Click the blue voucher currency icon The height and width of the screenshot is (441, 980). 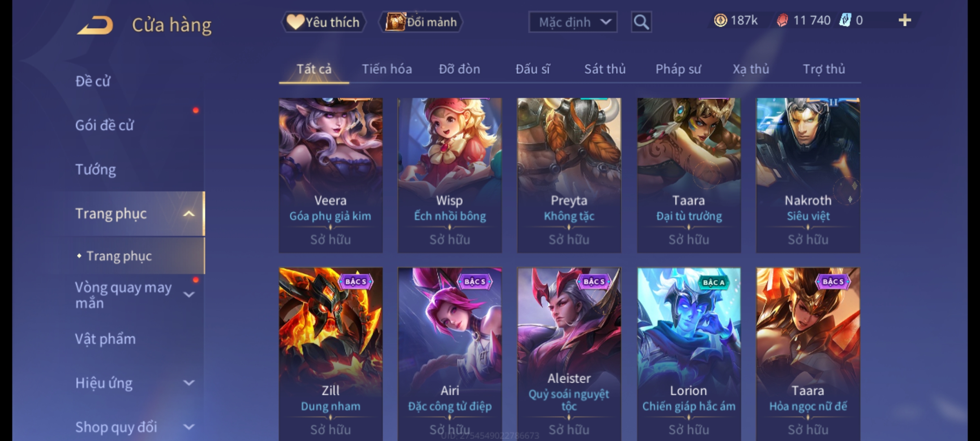844,20
